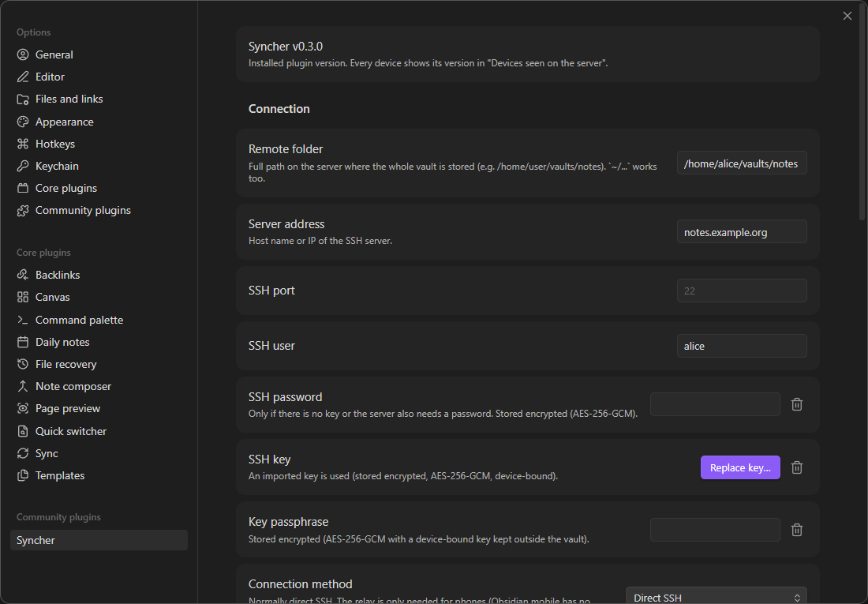Viewport: 868px width, 604px height.
Task: Open Daily notes plugin settings
Action: pyautogui.click(x=99, y=342)
